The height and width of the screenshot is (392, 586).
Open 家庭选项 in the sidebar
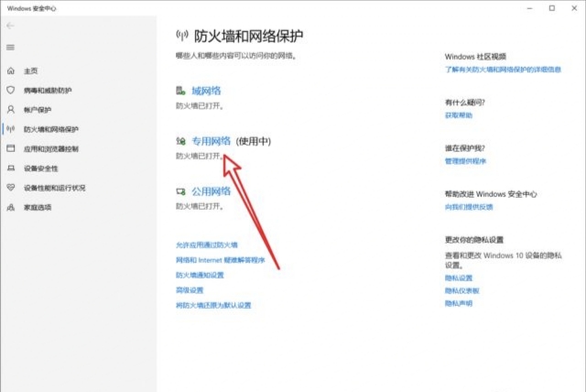click(38, 207)
